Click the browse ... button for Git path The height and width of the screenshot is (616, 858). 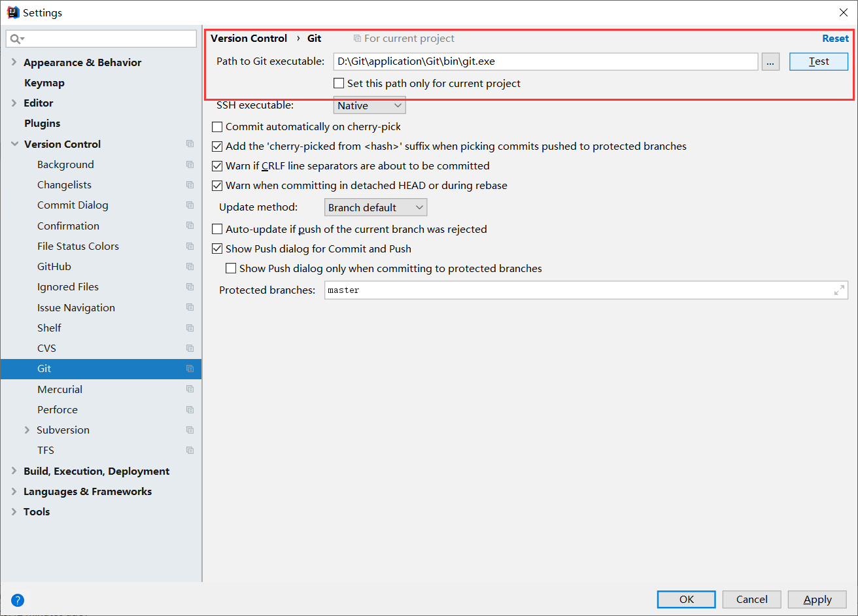pyautogui.click(x=770, y=61)
